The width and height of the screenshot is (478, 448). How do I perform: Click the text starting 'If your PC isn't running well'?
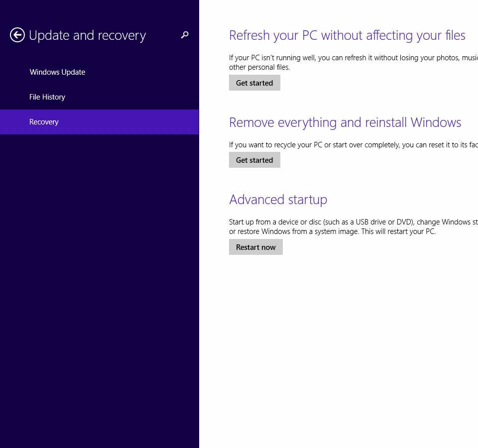click(x=354, y=63)
